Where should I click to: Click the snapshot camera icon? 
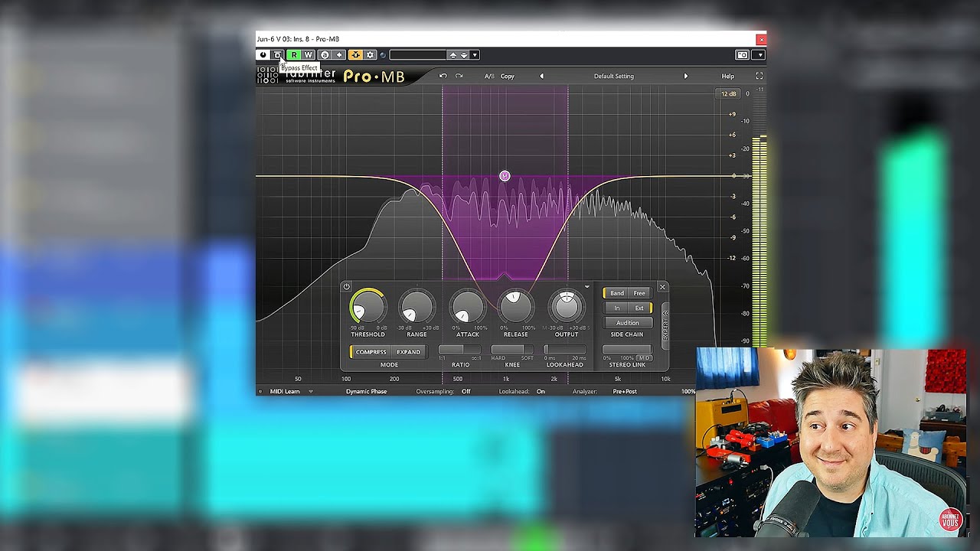pyautogui.click(x=743, y=55)
